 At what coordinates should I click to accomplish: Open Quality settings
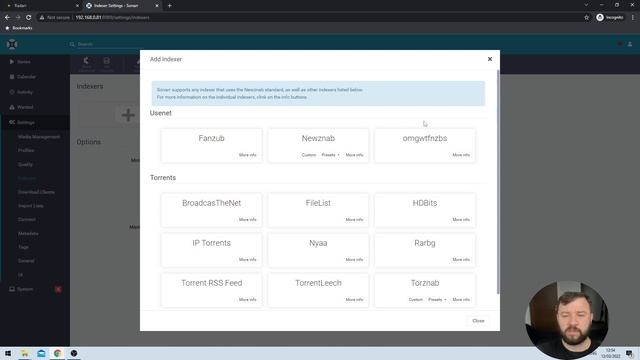(x=25, y=164)
